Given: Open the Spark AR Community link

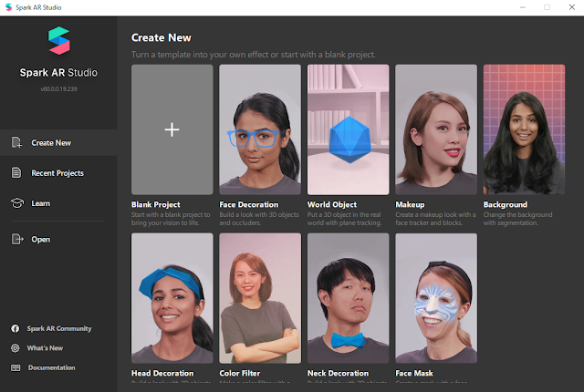Looking at the screenshot, I should [x=58, y=328].
